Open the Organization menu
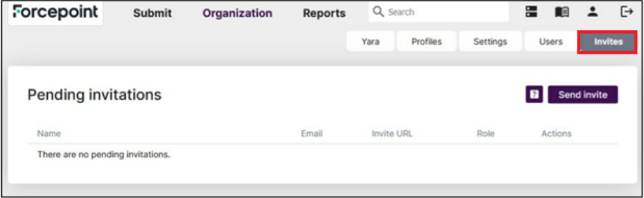644x198 pixels. (237, 13)
